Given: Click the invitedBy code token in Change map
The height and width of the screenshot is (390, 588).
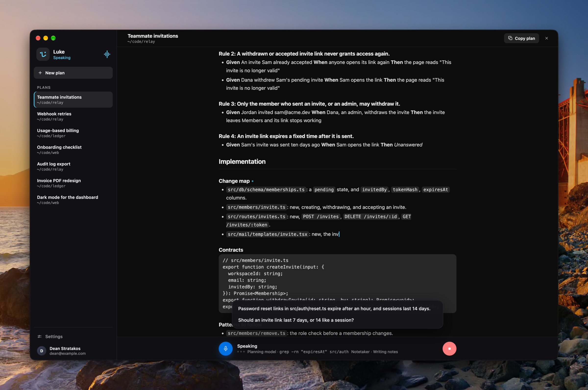Looking at the screenshot, I should coord(374,189).
